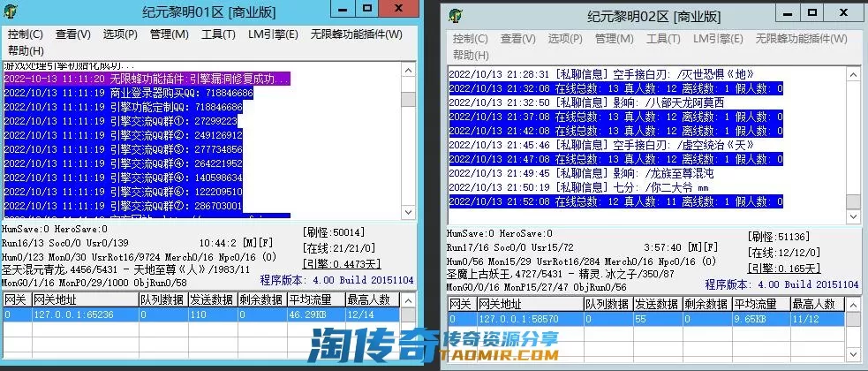868x371 pixels.
Task: Click 网关地址 column header in 01区 window
Action: 86,300
